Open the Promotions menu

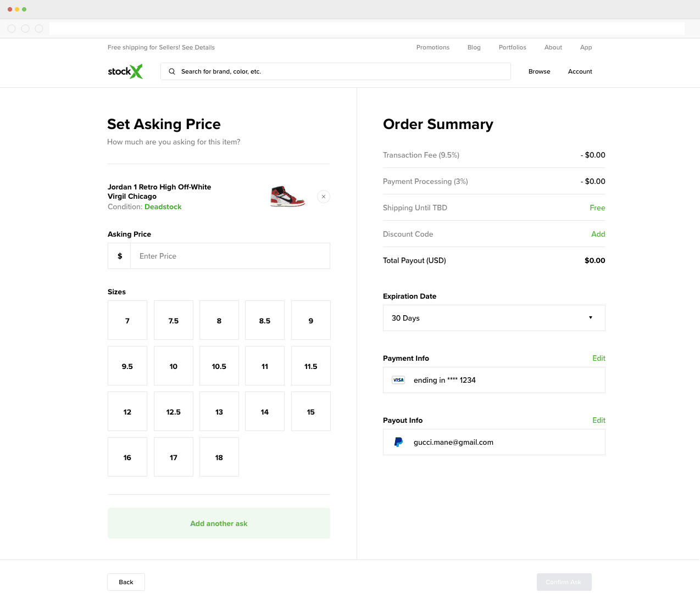[432, 47]
